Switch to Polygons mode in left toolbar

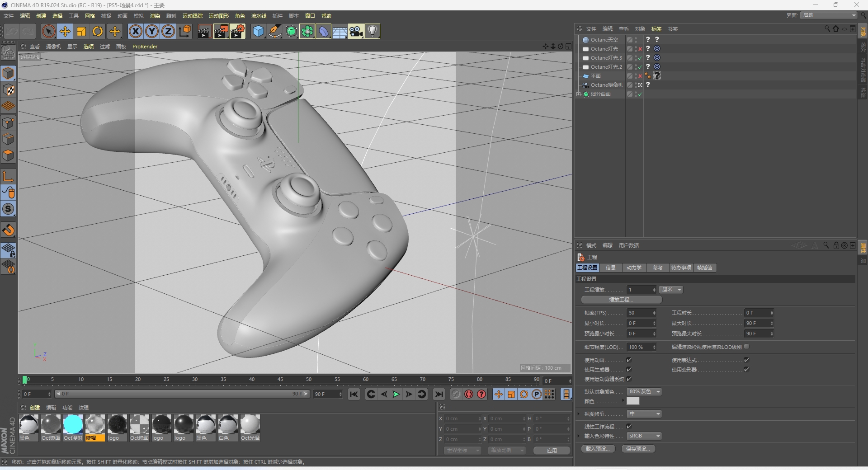click(x=9, y=155)
